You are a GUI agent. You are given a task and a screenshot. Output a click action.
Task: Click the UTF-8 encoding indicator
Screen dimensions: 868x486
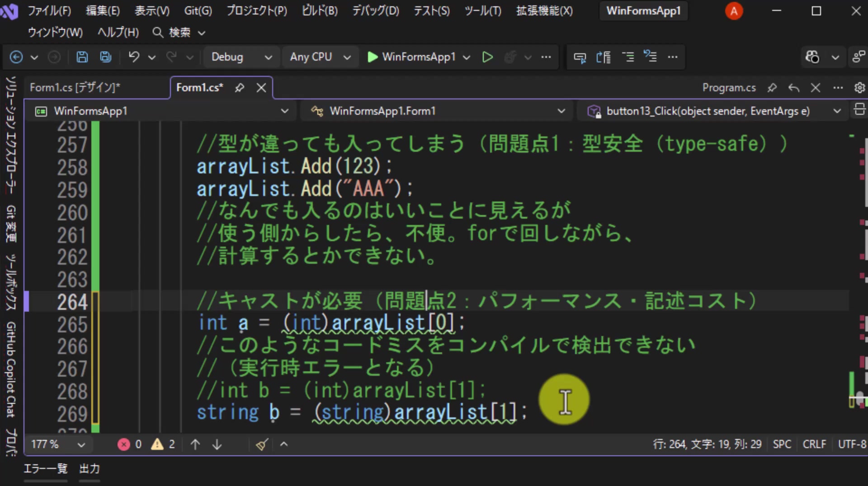tap(852, 444)
